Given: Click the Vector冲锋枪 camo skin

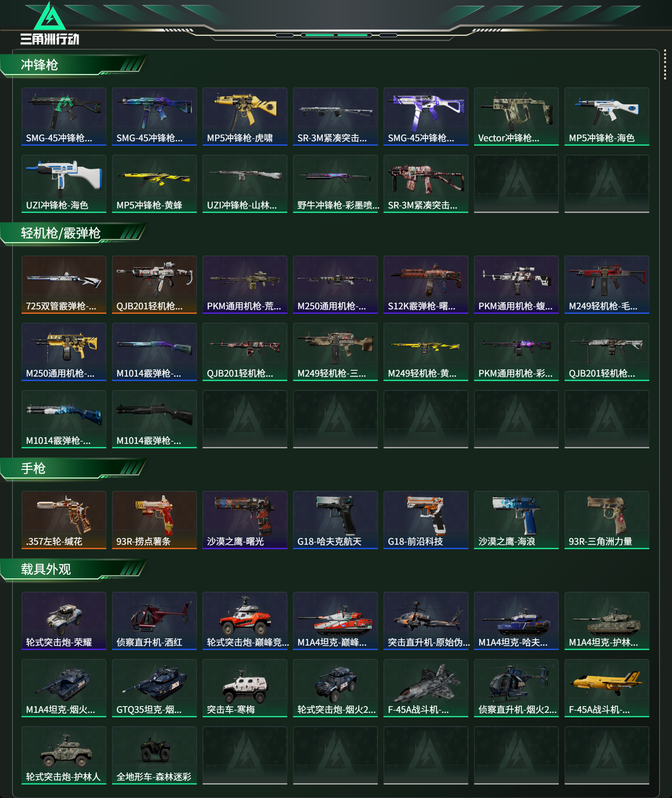Looking at the screenshot, I should pos(516,117).
